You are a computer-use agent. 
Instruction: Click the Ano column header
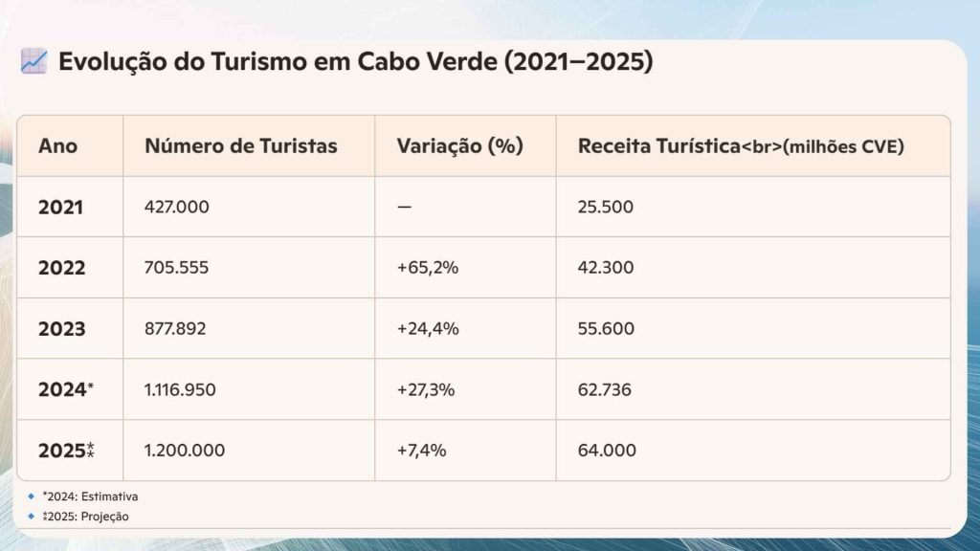(x=58, y=146)
